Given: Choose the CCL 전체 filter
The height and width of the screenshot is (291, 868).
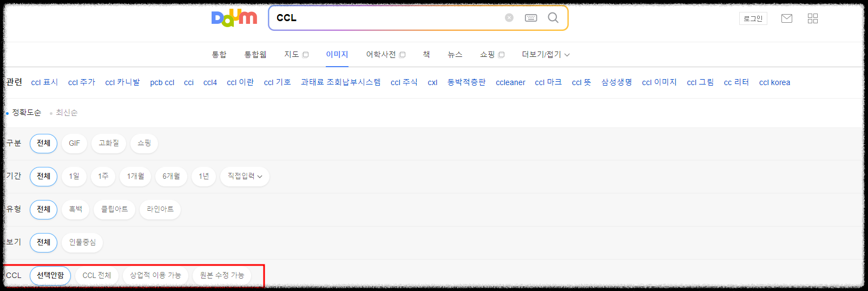Looking at the screenshot, I should pos(97,276).
